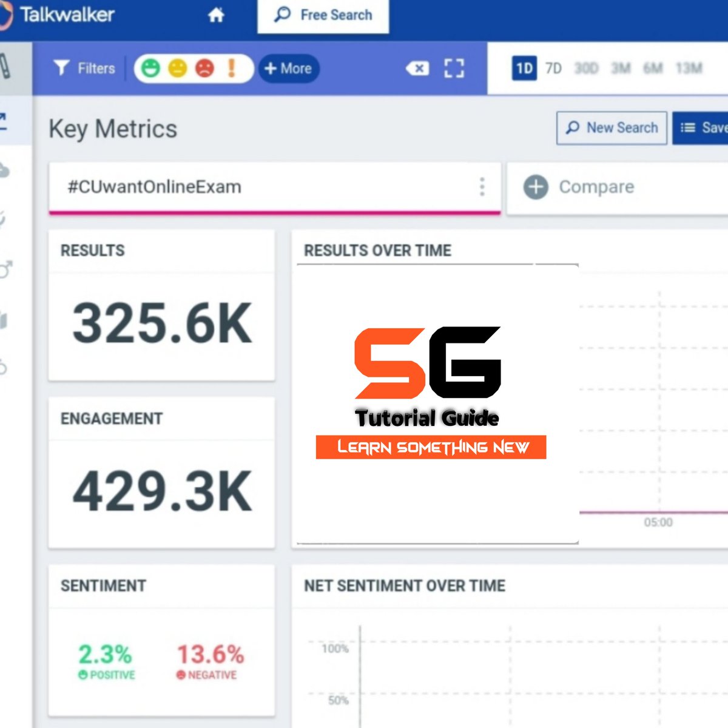Select the 7D time range
The image size is (728, 728).
coord(553,68)
